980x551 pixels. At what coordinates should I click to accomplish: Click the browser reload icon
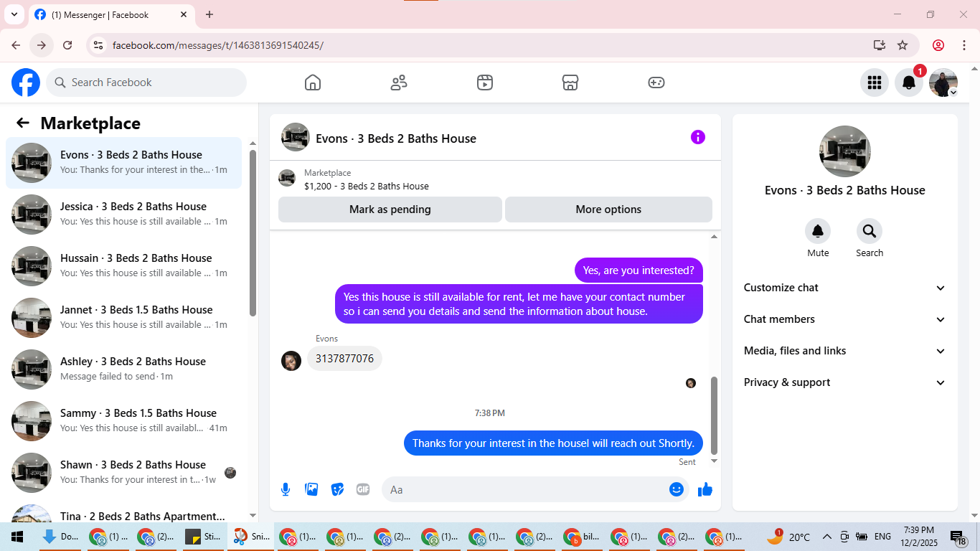click(x=67, y=45)
